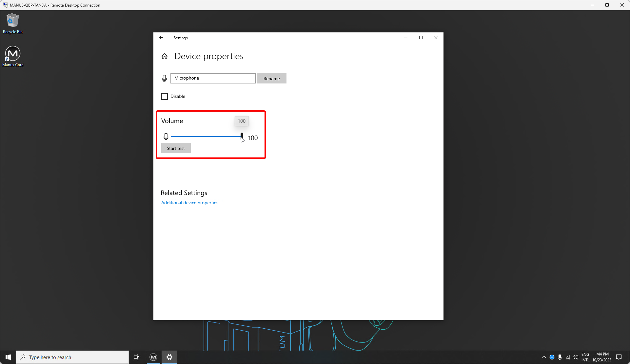Click the microphone volume slider track
The height and width of the screenshot is (364, 630).
pyautogui.click(x=207, y=136)
